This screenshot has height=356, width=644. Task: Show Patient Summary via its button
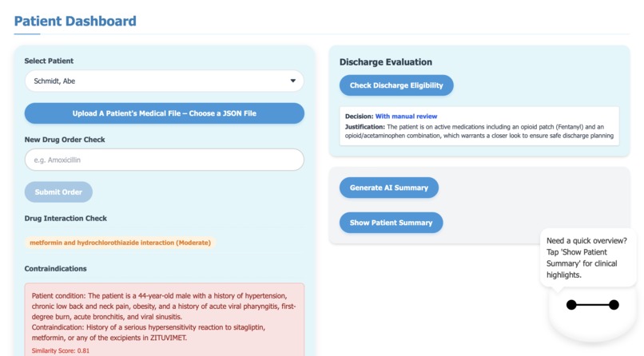391,223
